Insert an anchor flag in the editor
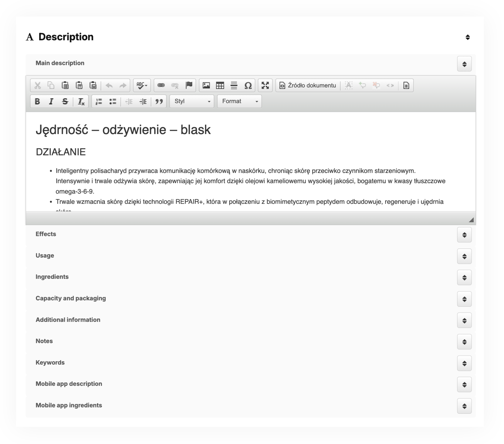 (x=189, y=85)
